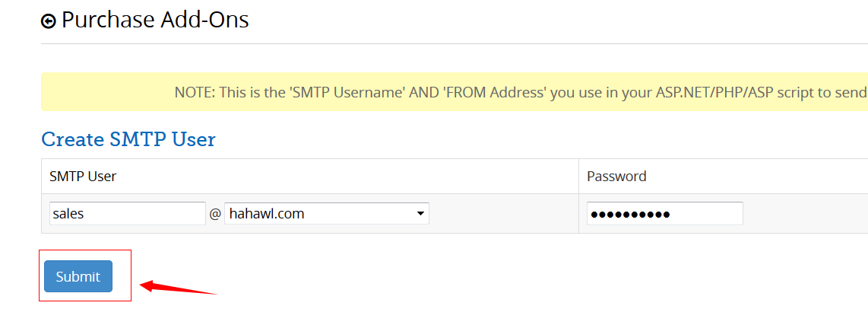The height and width of the screenshot is (309, 868).
Task: Click the word 'NOTE:' in yellow banner
Action: [195, 93]
